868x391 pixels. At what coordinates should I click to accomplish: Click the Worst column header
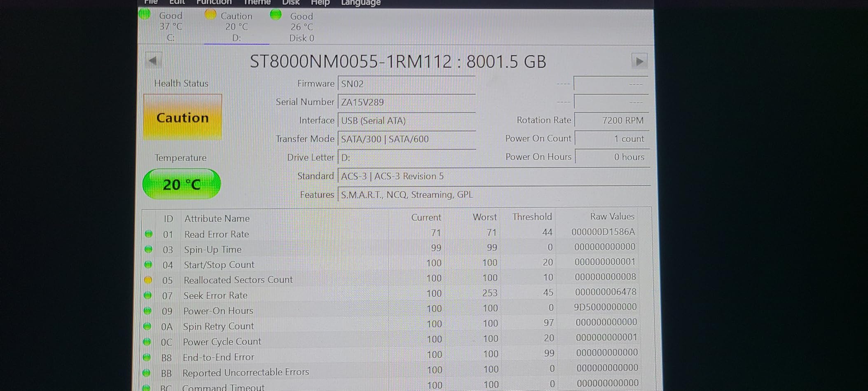(485, 217)
